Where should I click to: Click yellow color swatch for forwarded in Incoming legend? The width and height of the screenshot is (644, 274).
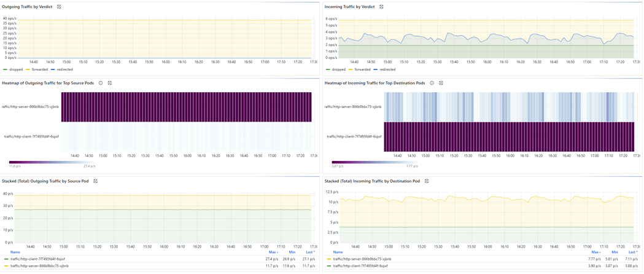tap(350, 70)
